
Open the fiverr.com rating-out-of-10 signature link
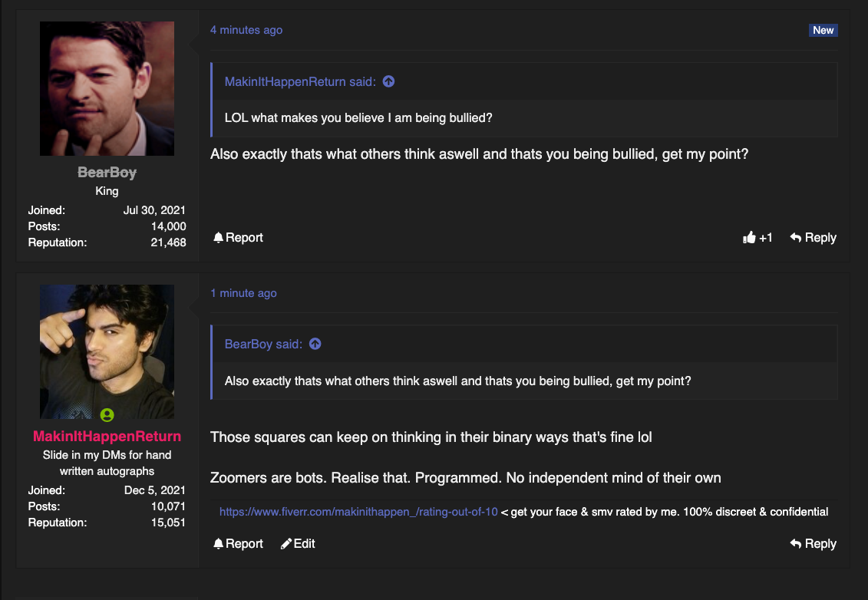tap(358, 512)
